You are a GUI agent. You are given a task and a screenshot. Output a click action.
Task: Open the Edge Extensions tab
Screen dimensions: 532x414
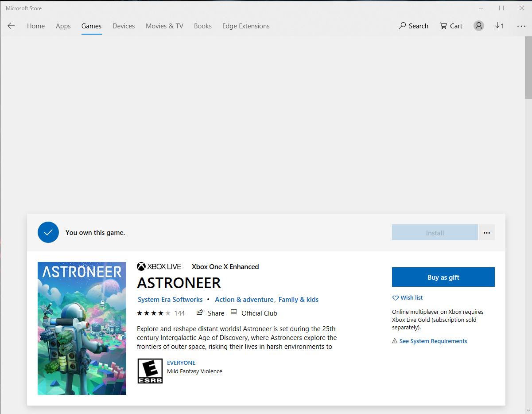(246, 26)
